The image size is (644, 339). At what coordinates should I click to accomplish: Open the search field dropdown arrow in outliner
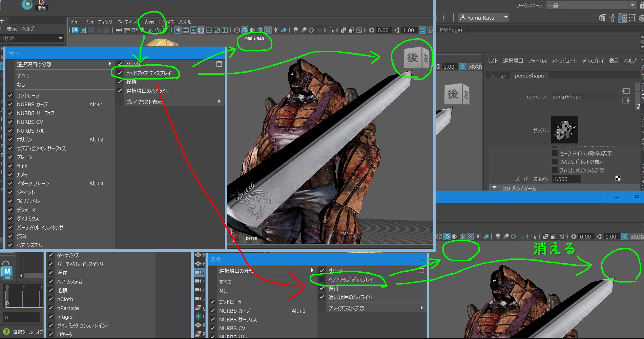click(61, 38)
